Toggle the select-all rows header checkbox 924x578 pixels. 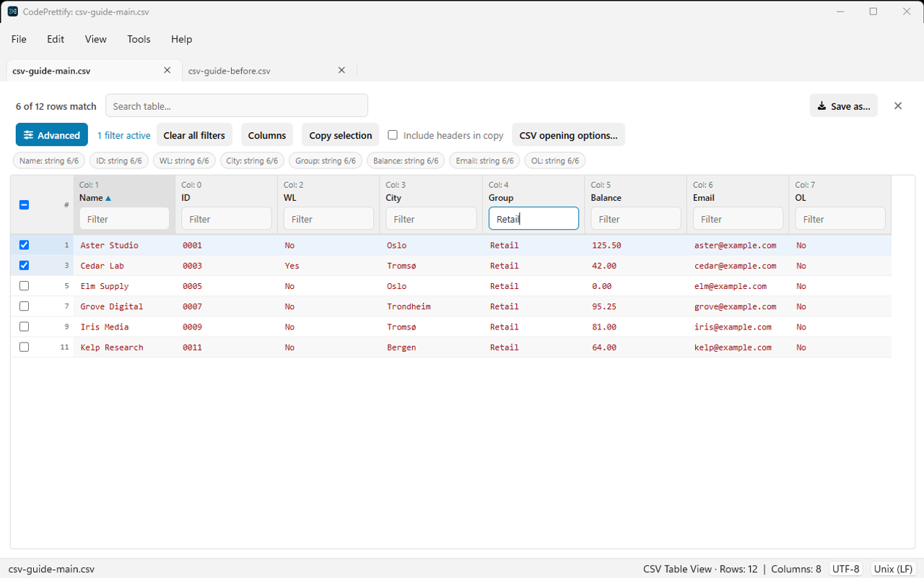(x=24, y=205)
